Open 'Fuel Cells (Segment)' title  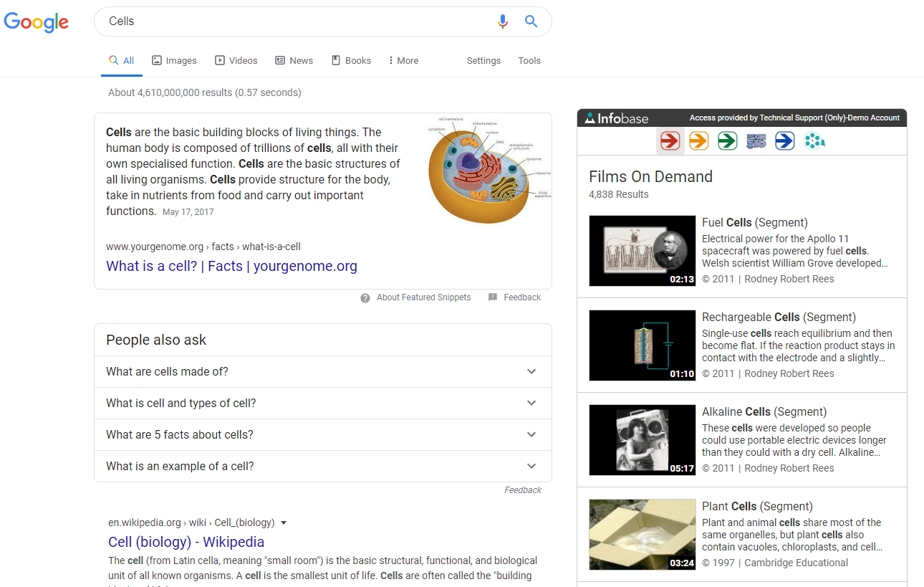point(755,222)
